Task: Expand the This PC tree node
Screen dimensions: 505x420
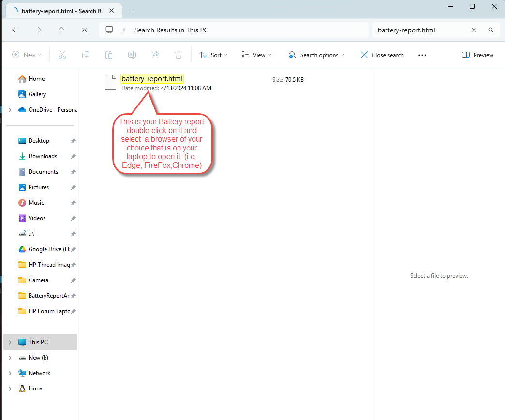Action: point(11,342)
